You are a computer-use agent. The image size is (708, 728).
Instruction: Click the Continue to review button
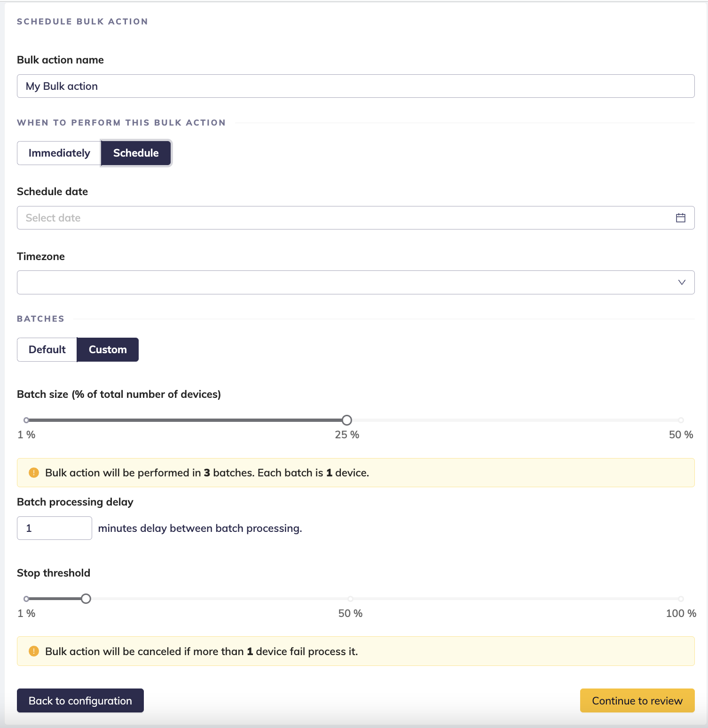click(x=637, y=701)
